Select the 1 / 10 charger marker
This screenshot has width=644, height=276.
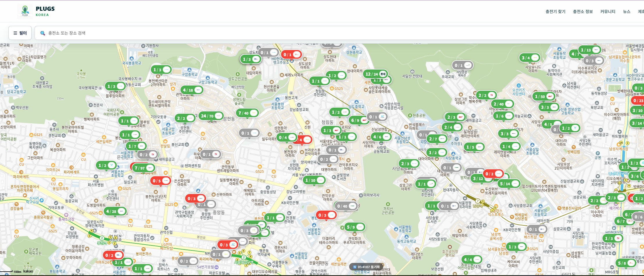pyautogui.click(x=314, y=180)
